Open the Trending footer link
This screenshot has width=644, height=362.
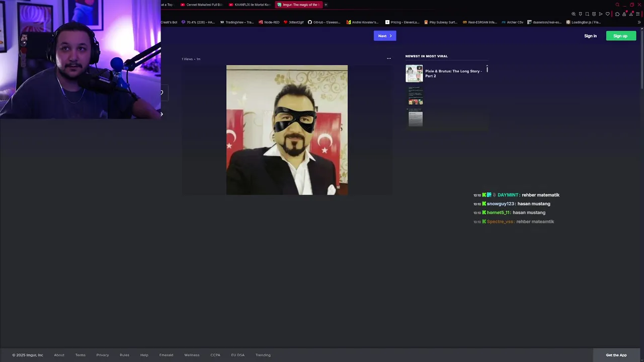(263, 355)
